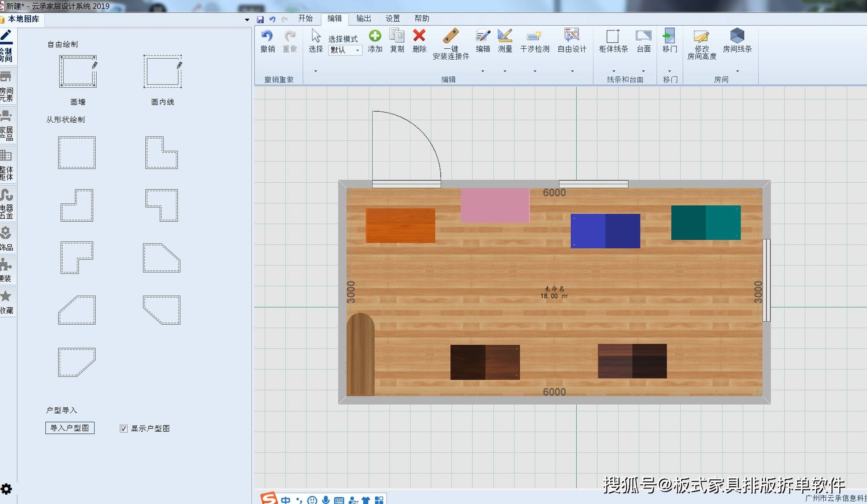Screen dimensions: 867x504
Task: Click the IME microphone voice input icon
Action: pos(325,500)
